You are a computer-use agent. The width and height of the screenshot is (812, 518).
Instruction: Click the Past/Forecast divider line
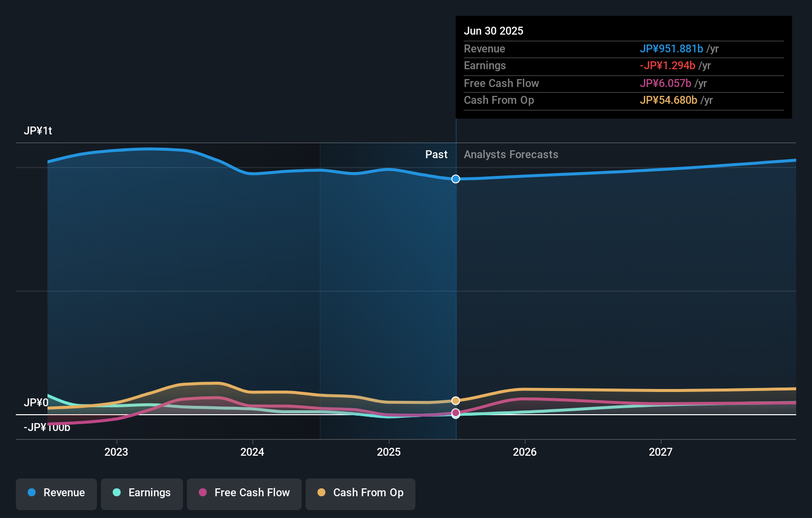point(455,277)
